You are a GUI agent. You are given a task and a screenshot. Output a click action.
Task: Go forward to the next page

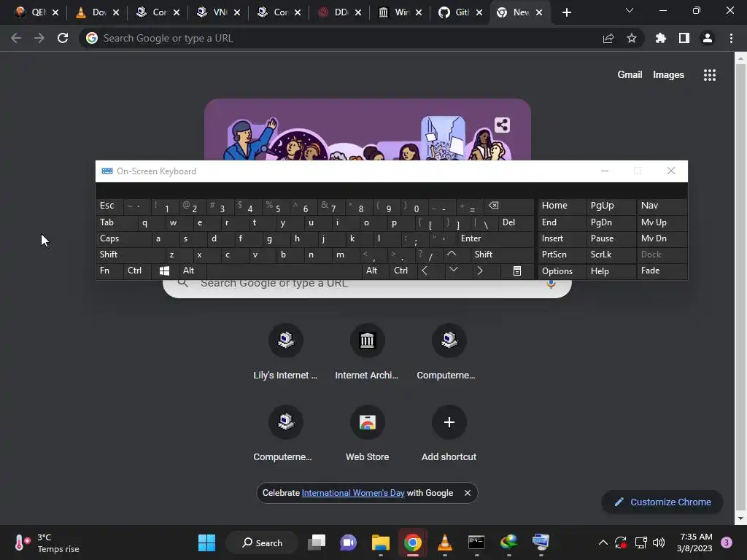click(x=39, y=38)
